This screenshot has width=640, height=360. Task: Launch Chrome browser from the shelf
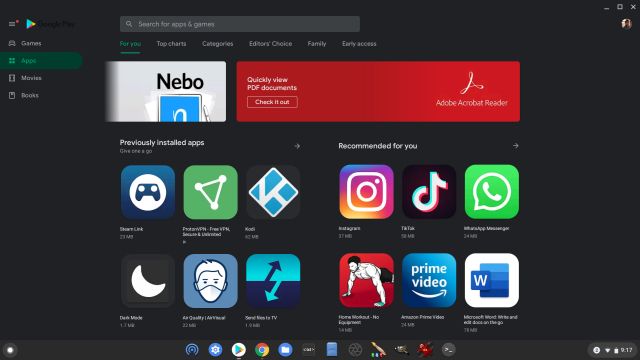[x=262, y=350]
